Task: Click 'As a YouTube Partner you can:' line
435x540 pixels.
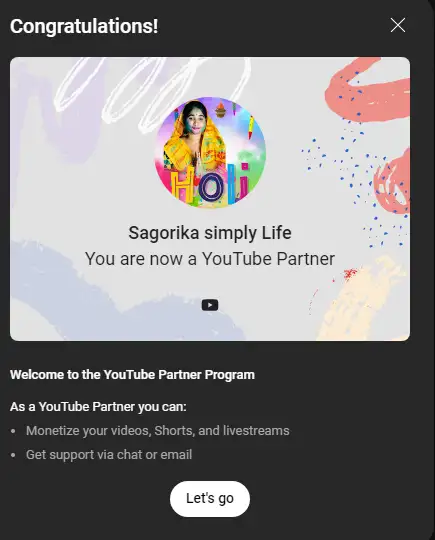Action: click(x=98, y=407)
